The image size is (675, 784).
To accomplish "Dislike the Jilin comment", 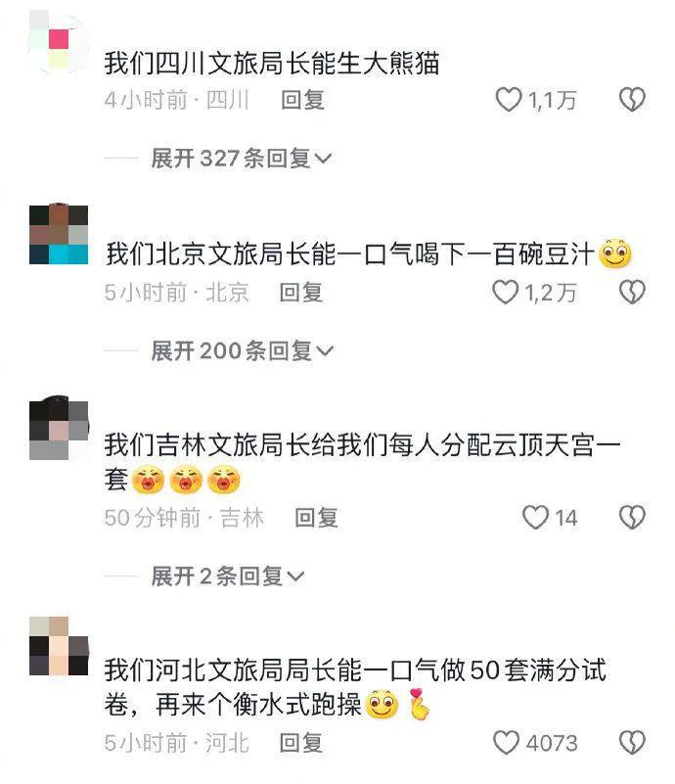I will click(632, 517).
